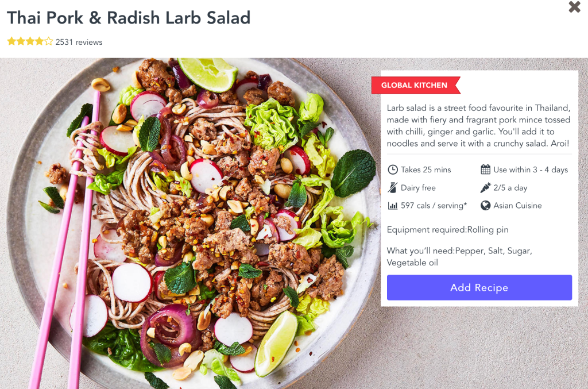Click the carrot icon beside 2/5 a day
Image resolution: width=588 pixels, height=389 pixels.
tap(485, 187)
